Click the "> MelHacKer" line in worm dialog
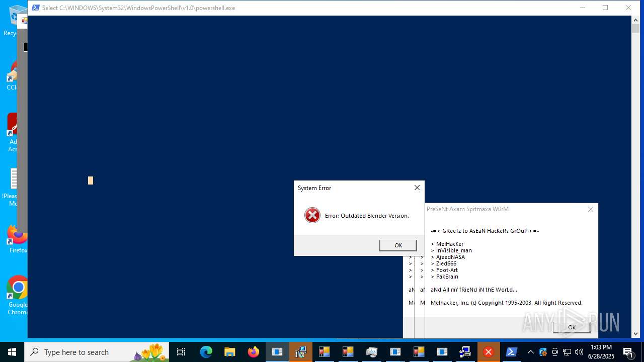This screenshot has height=362, width=644. (x=447, y=244)
